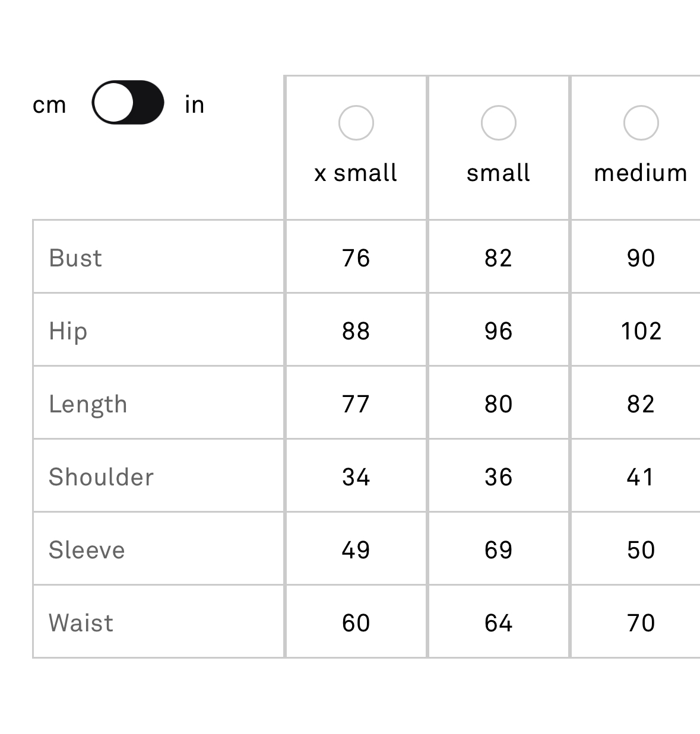The width and height of the screenshot is (700, 734).
Task: Click the Shoulder row label
Action: tap(101, 477)
